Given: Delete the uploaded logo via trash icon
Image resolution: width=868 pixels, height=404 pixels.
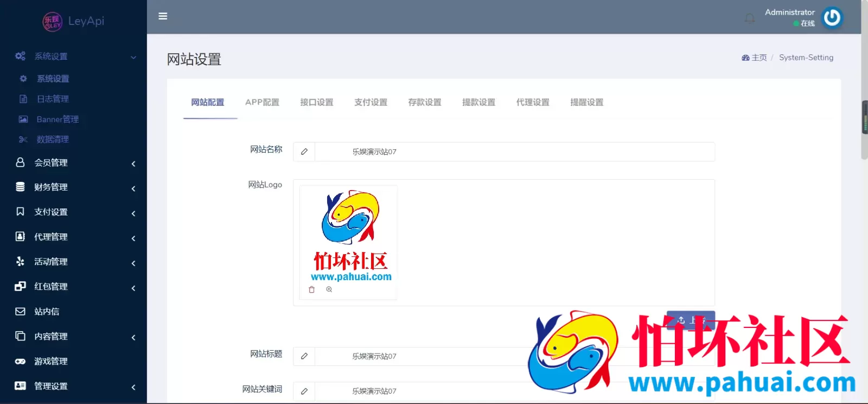Looking at the screenshot, I should tap(311, 289).
